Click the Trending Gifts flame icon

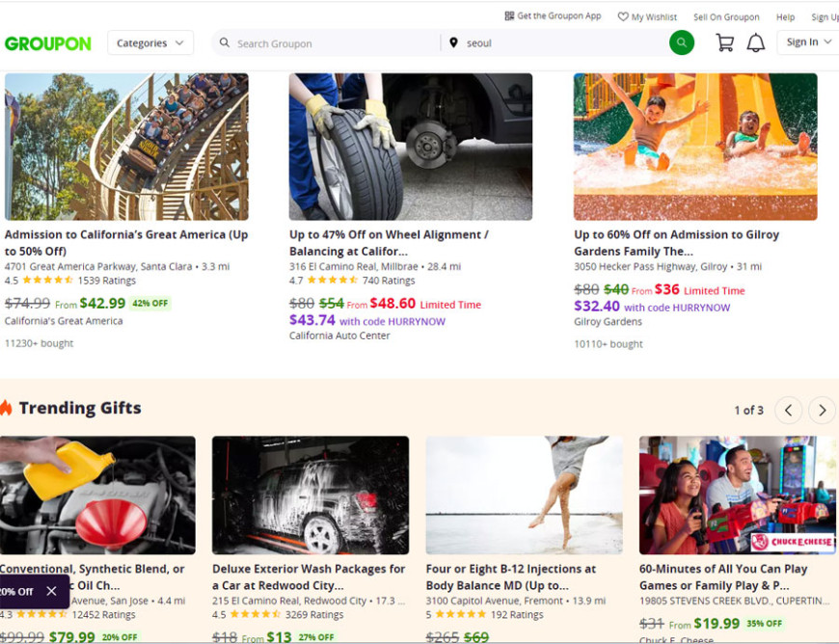click(x=6, y=408)
